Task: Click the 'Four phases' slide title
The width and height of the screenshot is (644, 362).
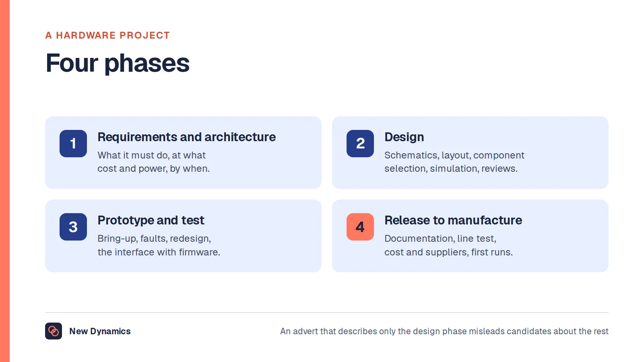Action: (118, 63)
